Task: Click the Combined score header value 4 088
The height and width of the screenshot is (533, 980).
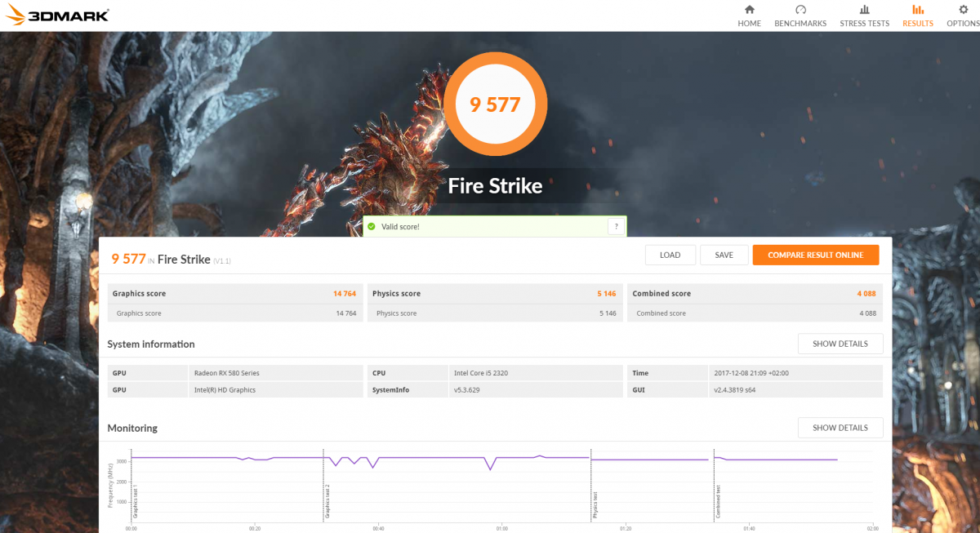Action: click(x=866, y=294)
